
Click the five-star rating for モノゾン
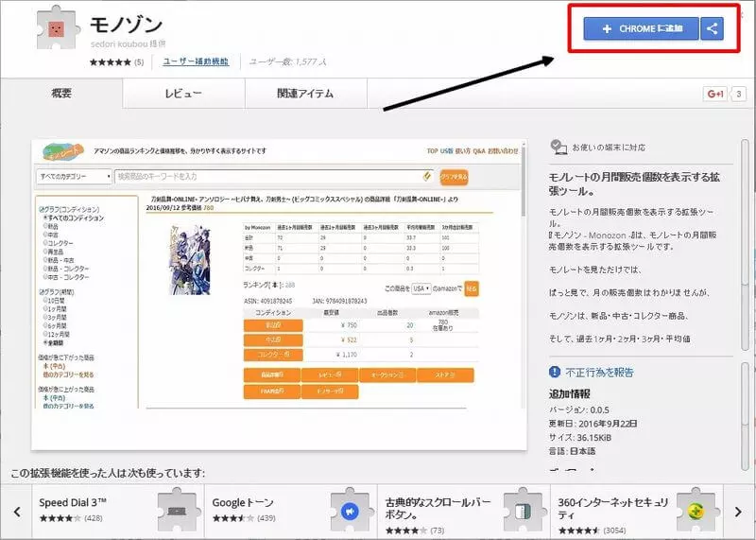tap(111, 62)
